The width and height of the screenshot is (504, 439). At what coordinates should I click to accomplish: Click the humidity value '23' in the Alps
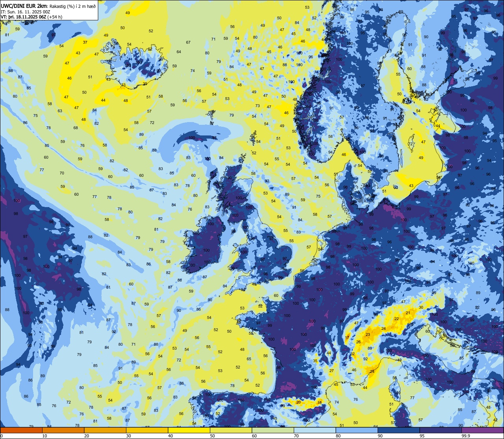click(368, 335)
